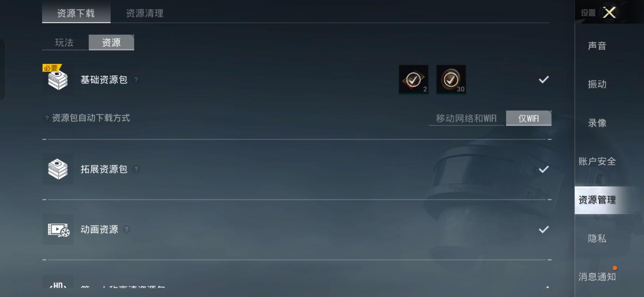Click the coin reward icon showing 30

pos(451,80)
